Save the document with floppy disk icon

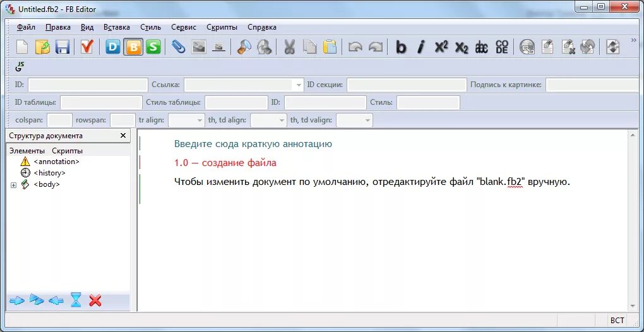coord(63,47)
